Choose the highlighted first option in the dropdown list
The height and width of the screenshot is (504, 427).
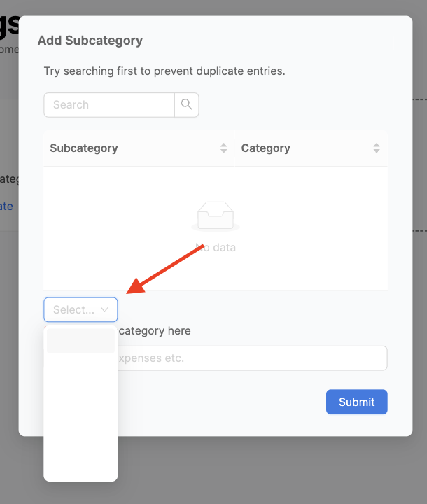point(80,342)
